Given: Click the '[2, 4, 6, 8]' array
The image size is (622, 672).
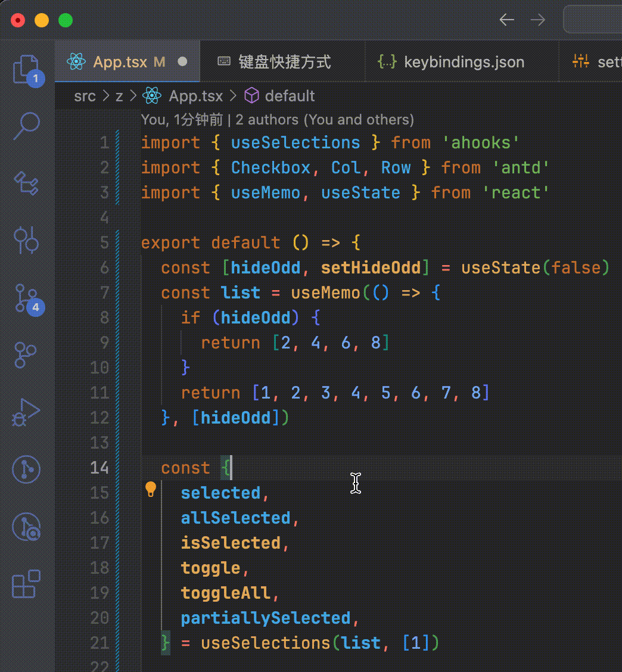Looking at the screenshot, I should pos(331,343).
